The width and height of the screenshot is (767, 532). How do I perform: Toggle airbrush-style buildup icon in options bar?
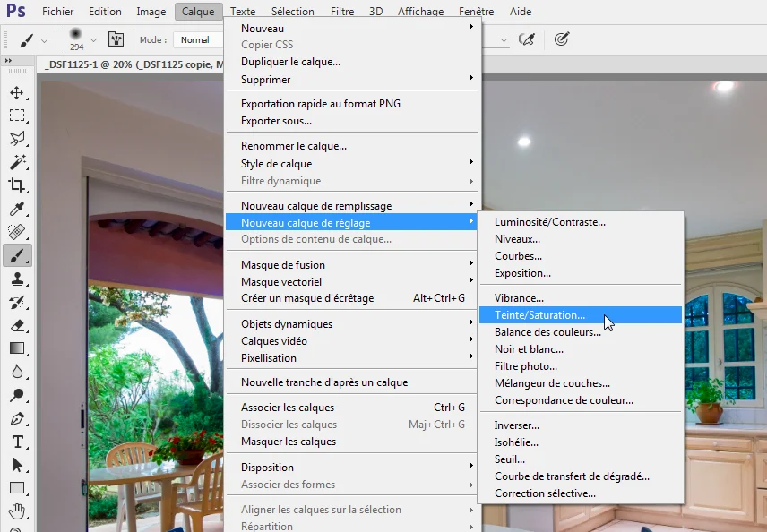(527, 39)
